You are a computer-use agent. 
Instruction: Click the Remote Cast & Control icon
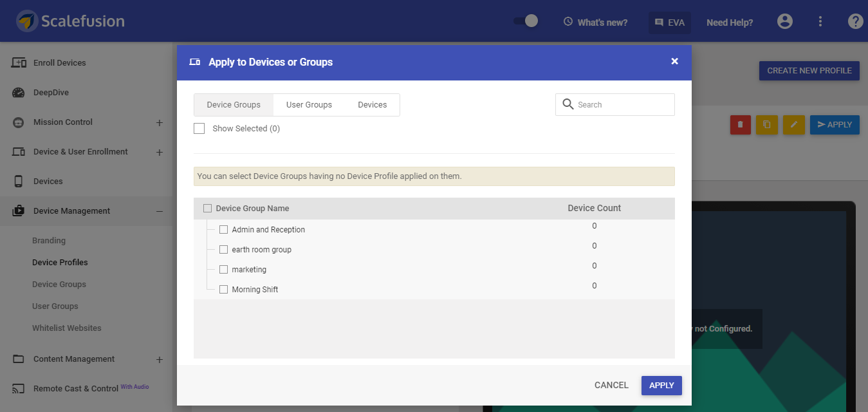point(19,389)
